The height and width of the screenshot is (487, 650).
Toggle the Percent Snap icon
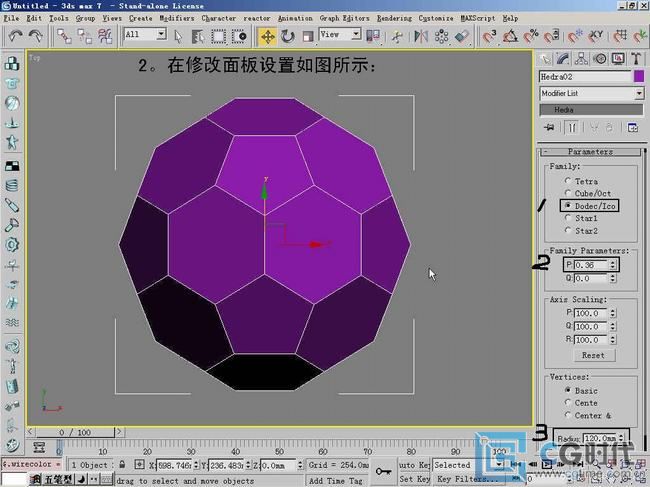point(531,36)
